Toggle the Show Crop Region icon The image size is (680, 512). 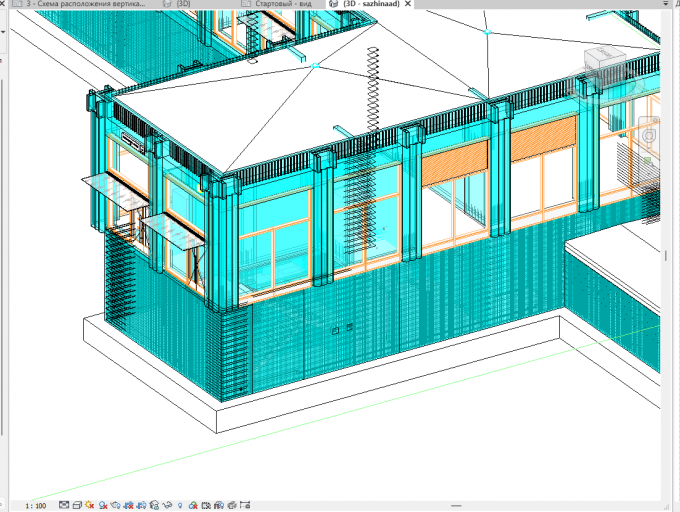pyautogui.click(x=141, y=505)
